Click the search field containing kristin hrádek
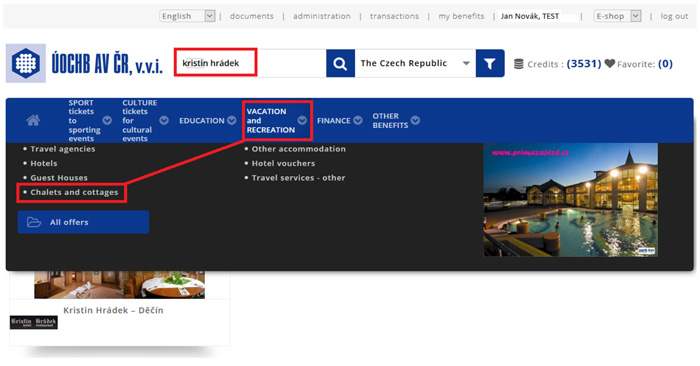700x366 pixels. (250, 63)
